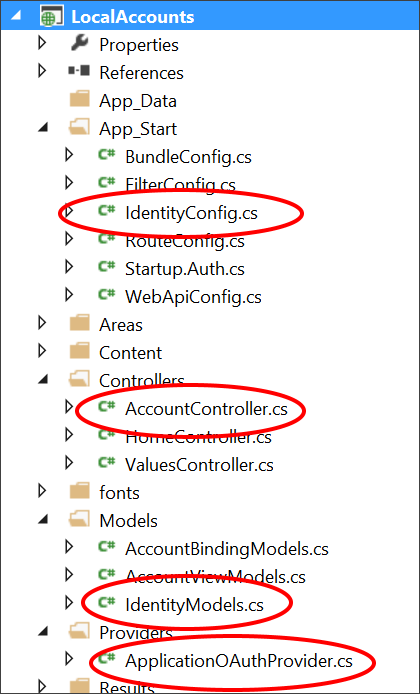Image resolution: width=420 pixels, height=694 pixels.
Task: Collapse the App_Start folder
Action: click(x=42, y=128)
